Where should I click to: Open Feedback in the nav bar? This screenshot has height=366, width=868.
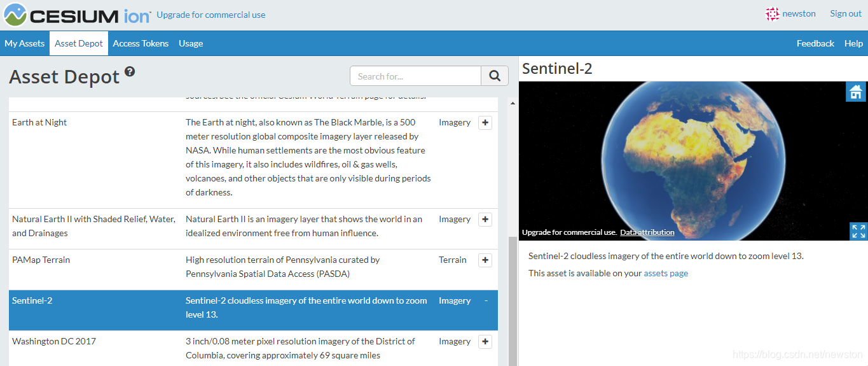(815, 43)
